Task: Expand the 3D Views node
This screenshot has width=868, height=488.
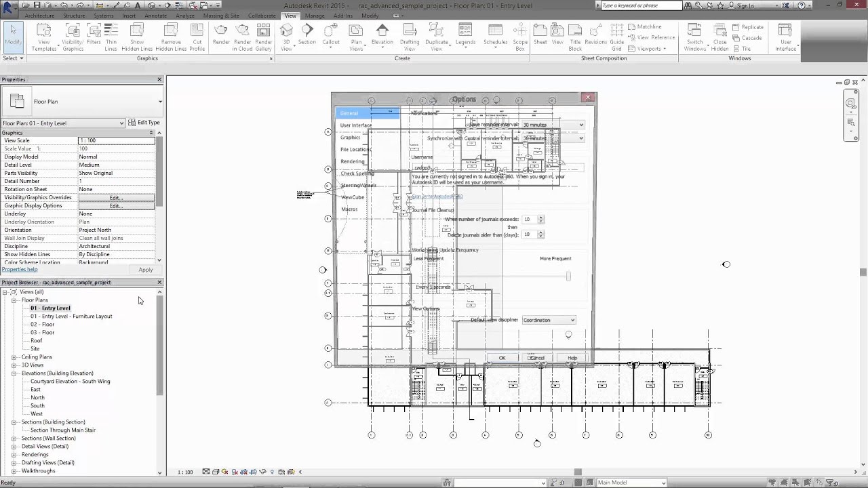Action: tap(14, 365)
